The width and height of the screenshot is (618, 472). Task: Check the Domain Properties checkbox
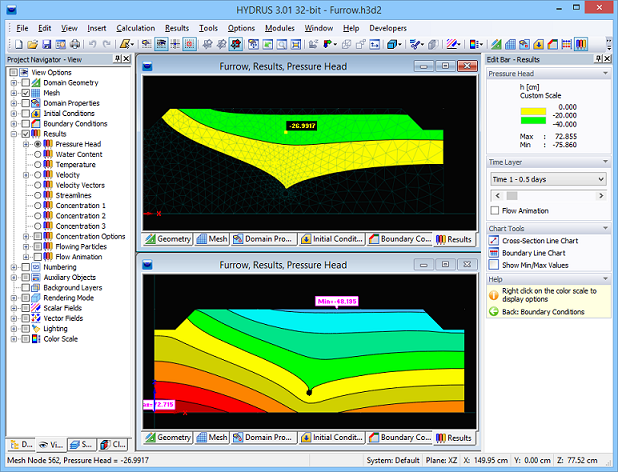tap(26, 103)
